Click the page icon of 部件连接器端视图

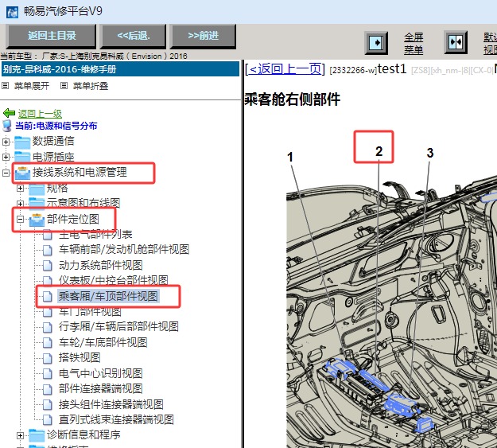pos(48,389)
